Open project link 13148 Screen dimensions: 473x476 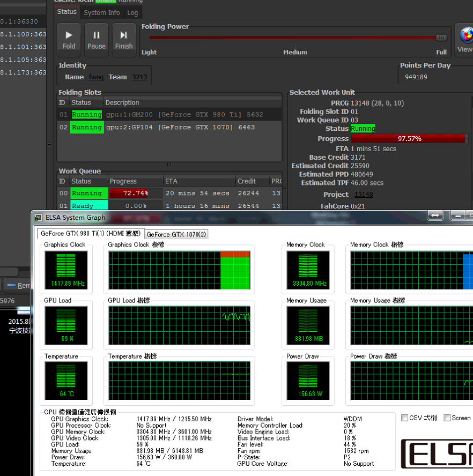(364, 194)
